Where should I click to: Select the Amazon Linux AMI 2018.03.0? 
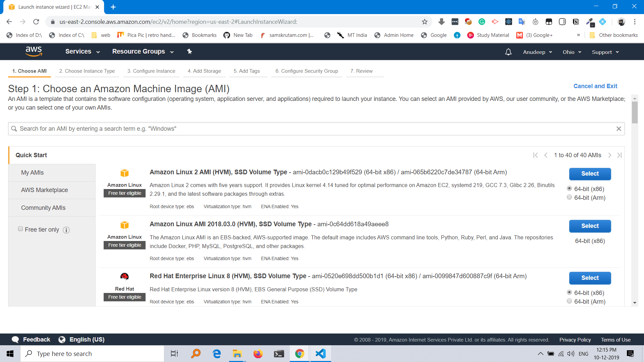[590, 226]
